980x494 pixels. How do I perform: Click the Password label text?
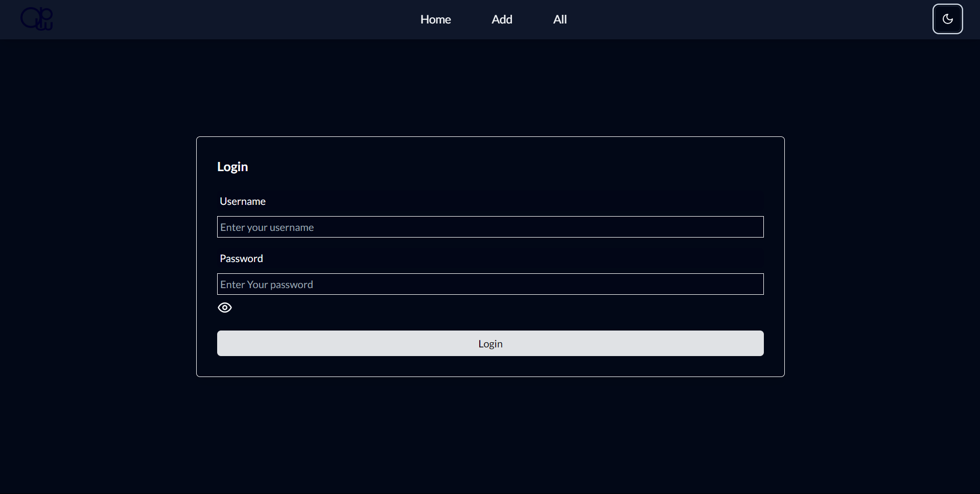coord(241,258)
